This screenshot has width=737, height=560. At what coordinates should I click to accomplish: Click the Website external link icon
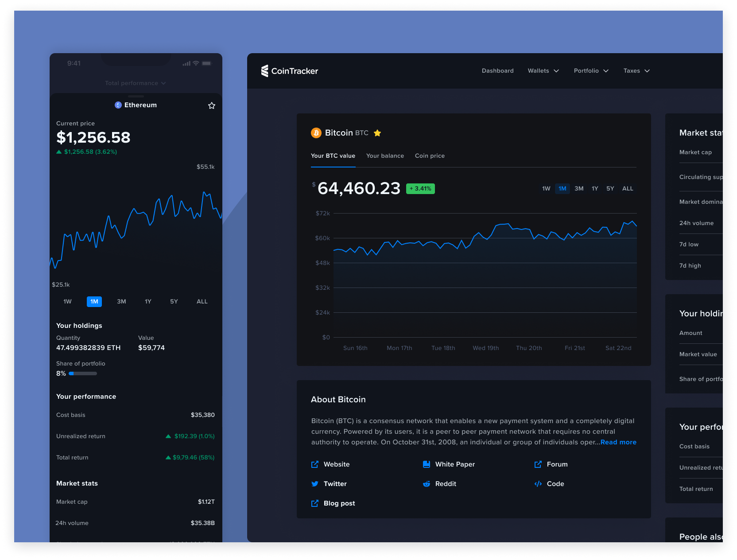pos(315,464)
